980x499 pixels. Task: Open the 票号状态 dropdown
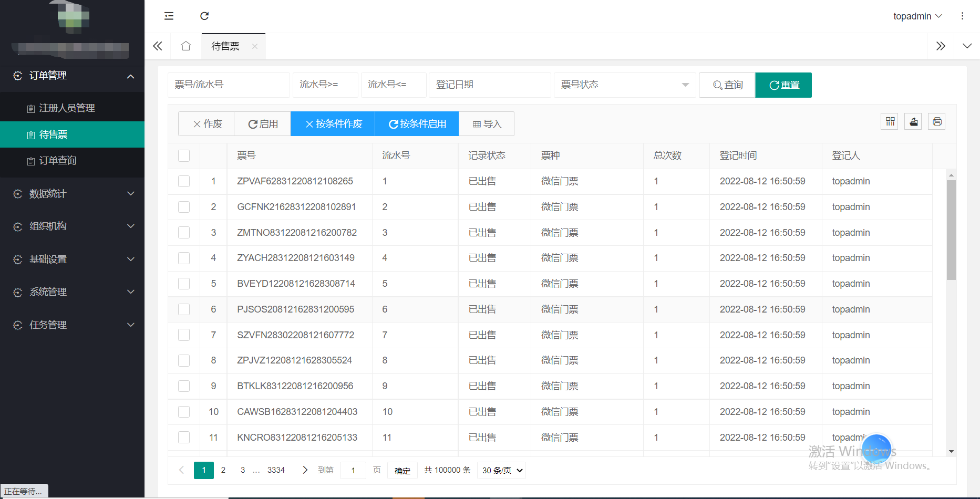point(624,85)
